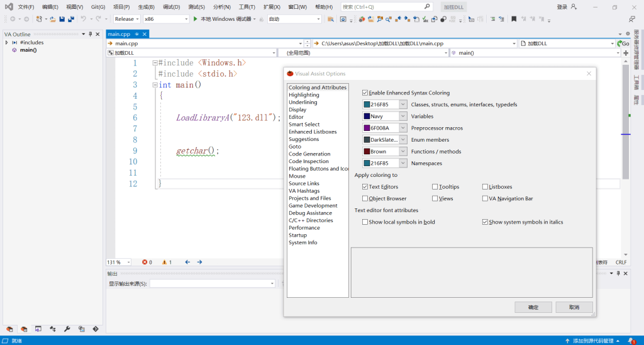Click the warning triangle indicator below the editor

[165, 262]
